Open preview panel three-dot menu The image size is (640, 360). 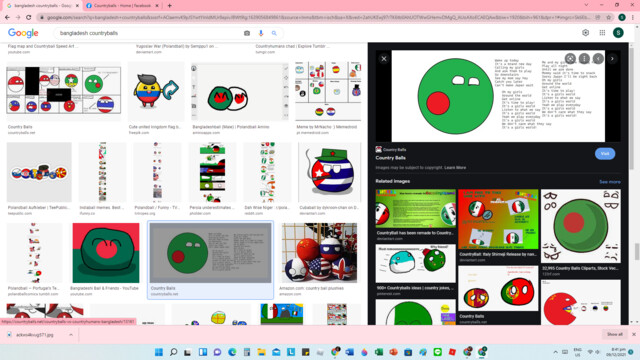pos(584,59)
